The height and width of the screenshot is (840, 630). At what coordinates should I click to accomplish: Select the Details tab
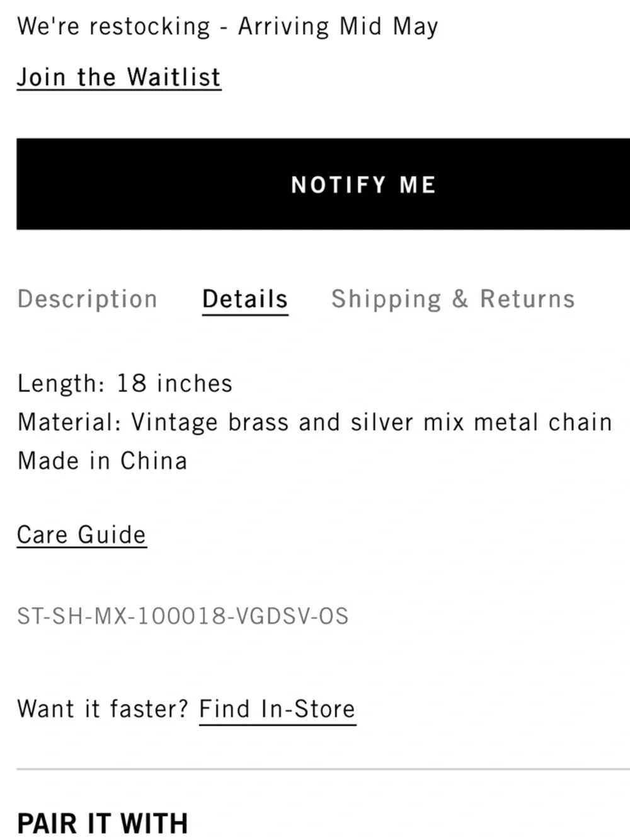(245, 299)
